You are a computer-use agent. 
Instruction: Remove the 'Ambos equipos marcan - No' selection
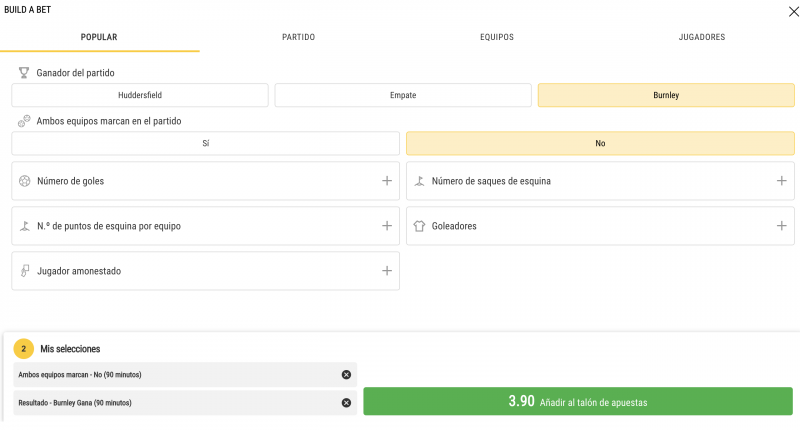[x=346, y=374]
